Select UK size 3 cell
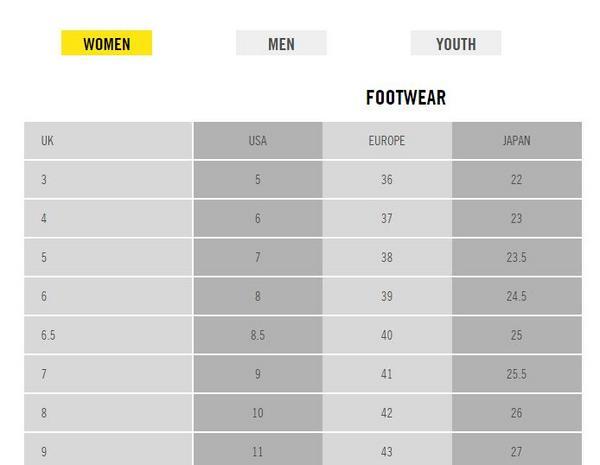Viewport: 600px width, 465px height. pyautogui.click(x=44, y=180)
